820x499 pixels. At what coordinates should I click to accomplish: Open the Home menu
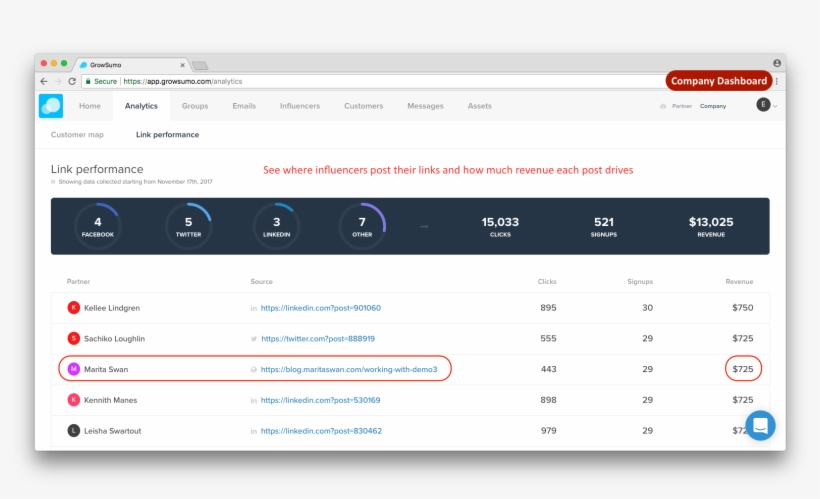90,106
